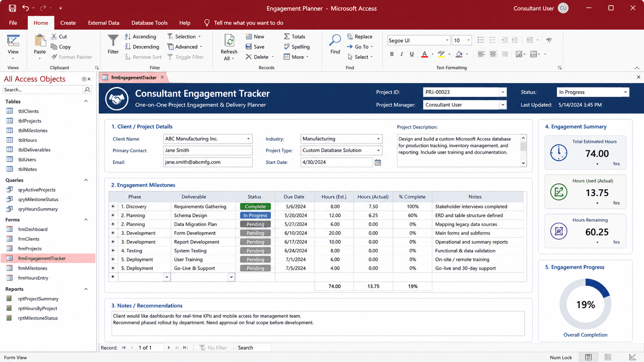Open the View button in ribbon
The height and width of the screenshot is (362, 644).
(x=13, y=47)
